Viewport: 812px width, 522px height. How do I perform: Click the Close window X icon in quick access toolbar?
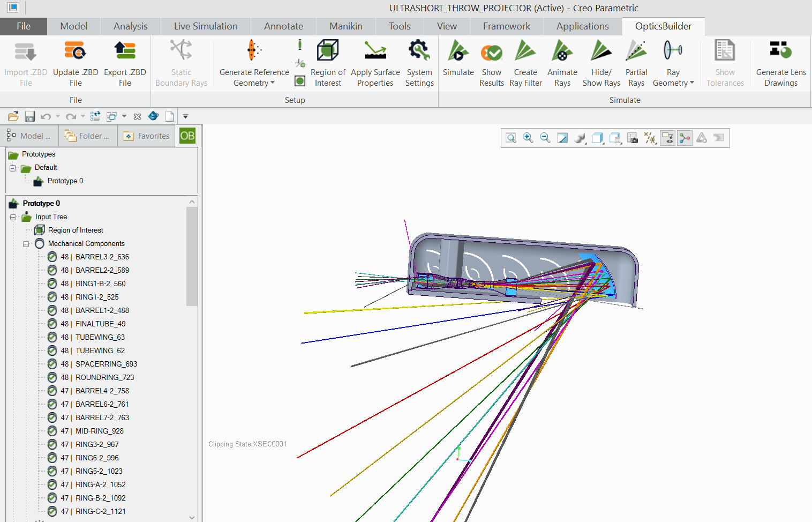(x=137, y=116)
